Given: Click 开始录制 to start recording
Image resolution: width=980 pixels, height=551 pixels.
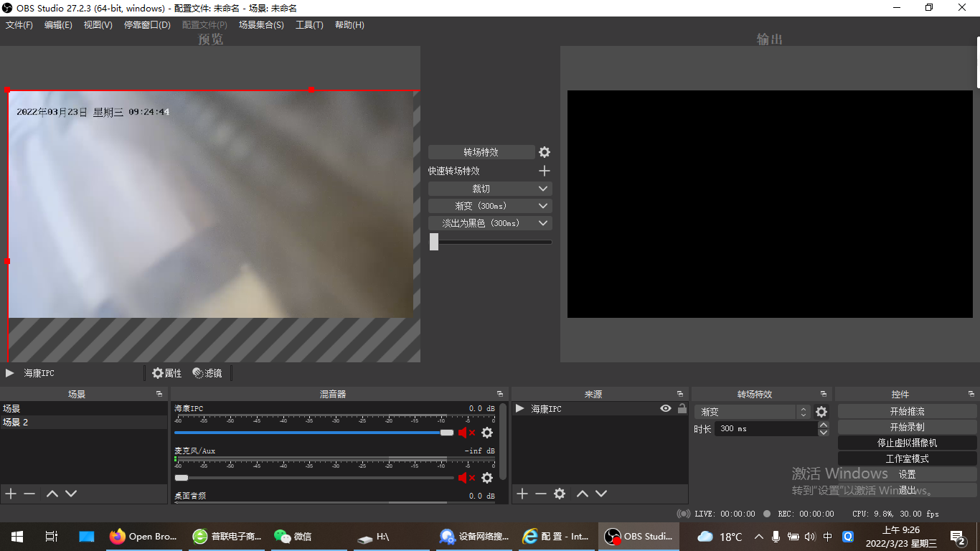Looking at the screenshot, I should [907, 427].
